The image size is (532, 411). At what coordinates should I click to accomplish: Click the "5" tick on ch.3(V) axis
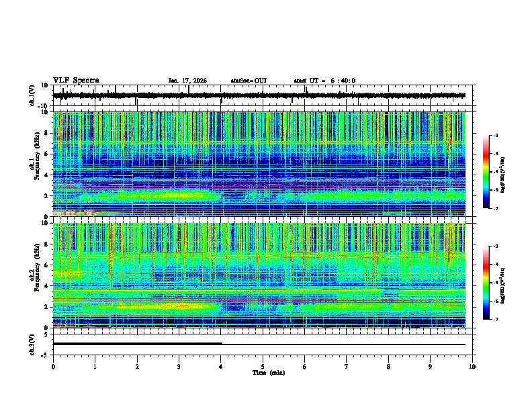point(46,334)
